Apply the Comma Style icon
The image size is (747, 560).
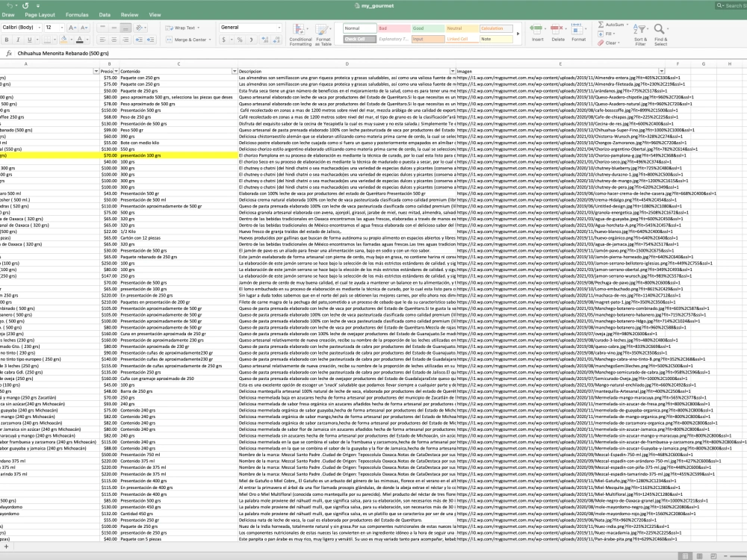pos(252,40)
